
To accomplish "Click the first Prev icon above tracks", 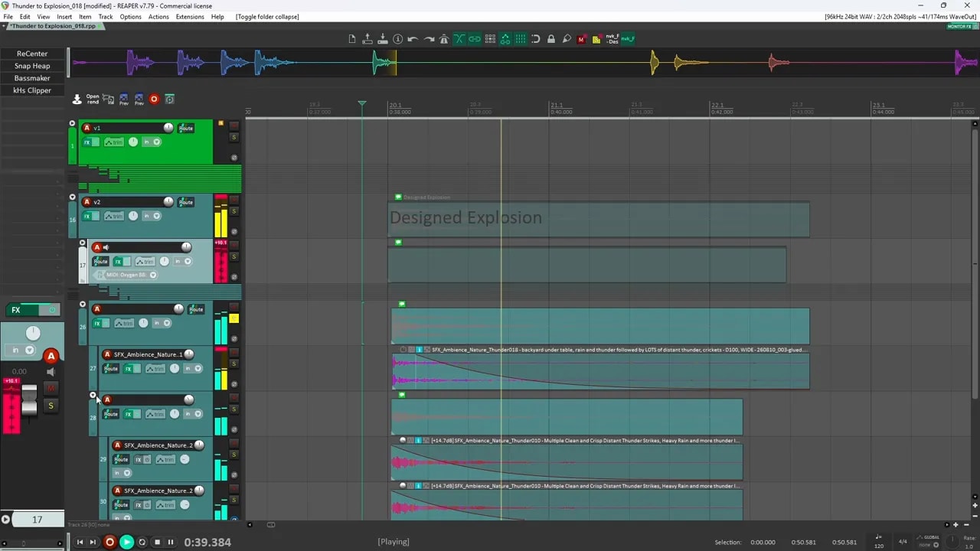I will (124, 99).
